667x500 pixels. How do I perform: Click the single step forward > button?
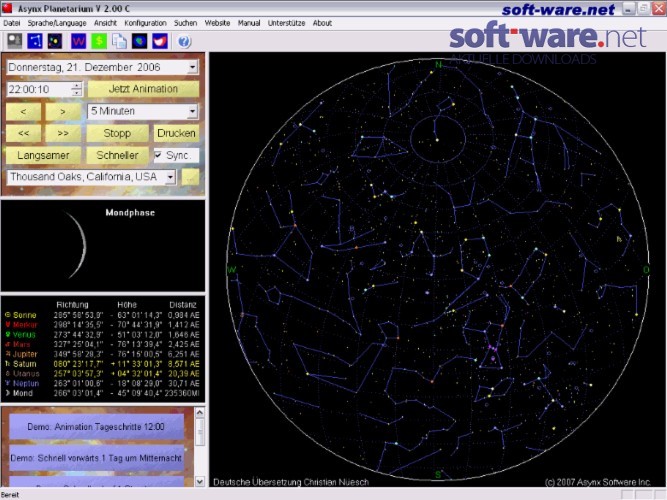pos(63,111)
